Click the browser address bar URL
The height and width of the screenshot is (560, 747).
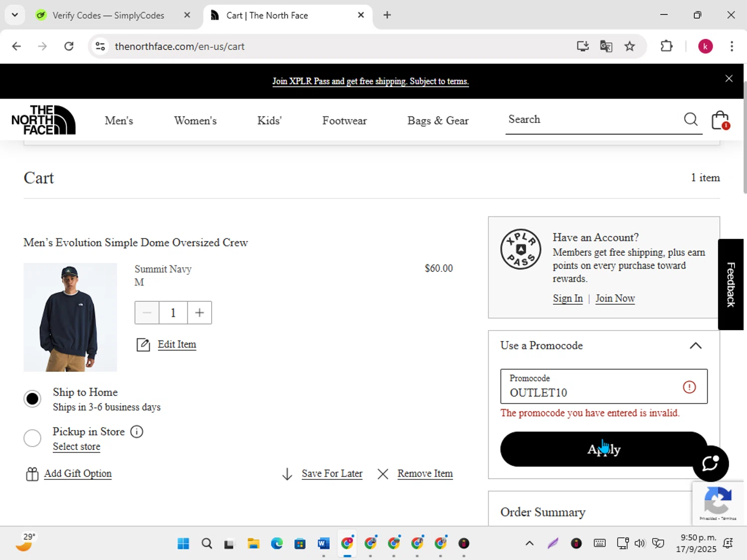click(180, 46)
